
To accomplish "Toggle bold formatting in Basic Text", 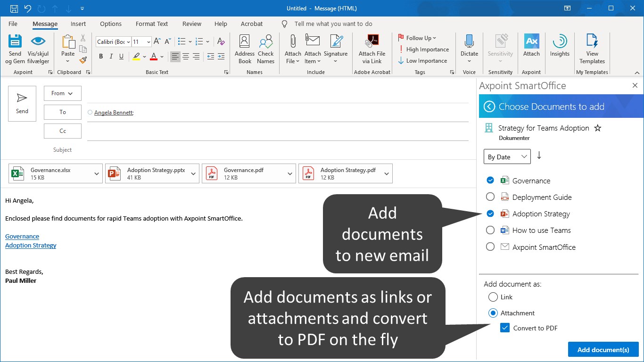I will [101, 57].
